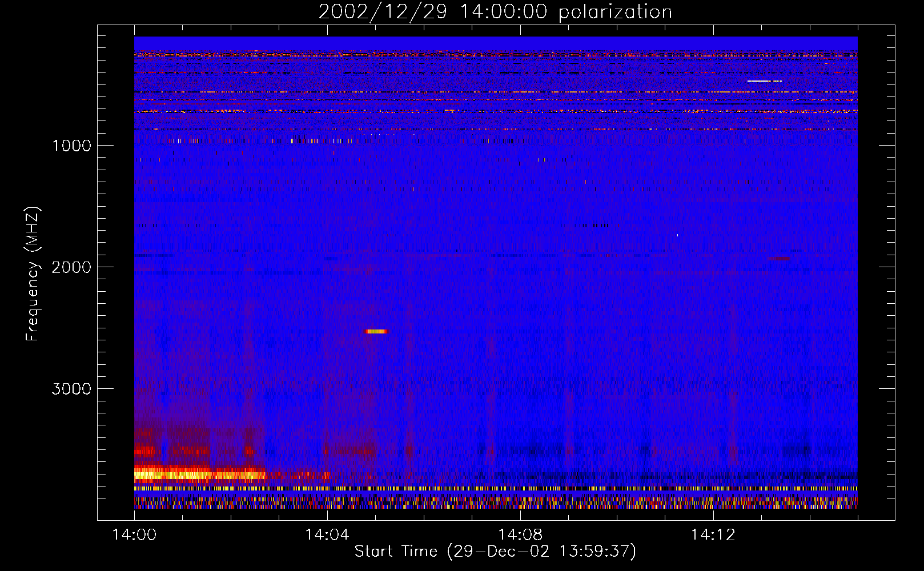
Task: Click the 2000 frequency tick label
Action: 71,267
